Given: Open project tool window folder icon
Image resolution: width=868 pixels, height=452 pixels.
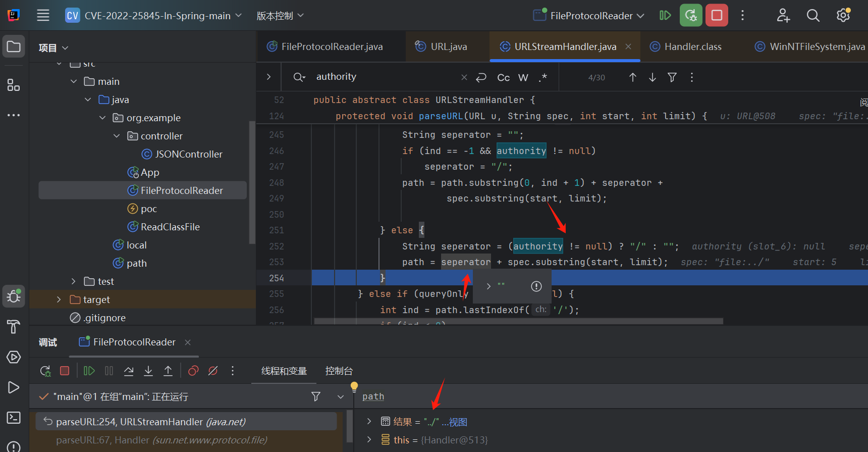Looking at the screenshot, I should [x=14, y=47].
